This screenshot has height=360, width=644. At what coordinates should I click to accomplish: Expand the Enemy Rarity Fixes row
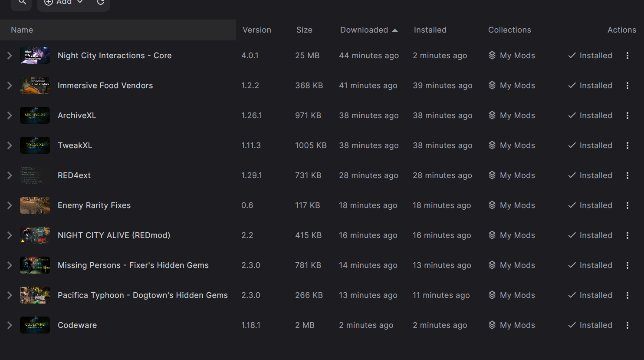[10, 205]
